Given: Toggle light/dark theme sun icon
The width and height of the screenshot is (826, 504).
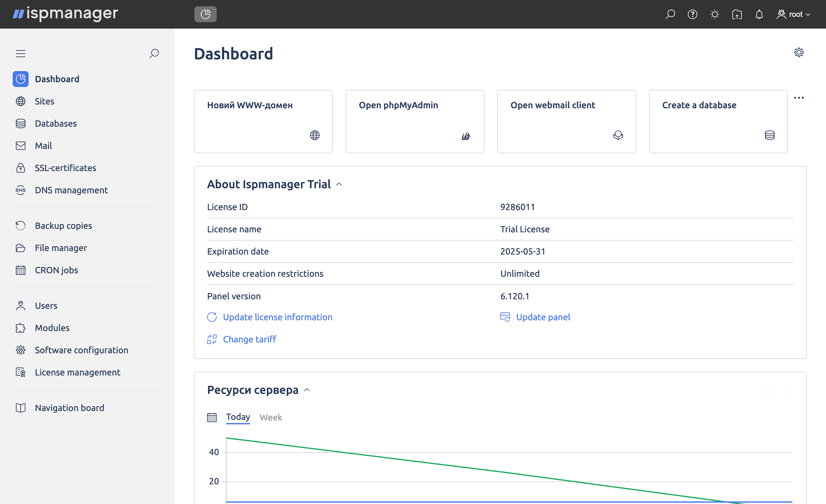Looking at the screenshot, I should point(715,14).
